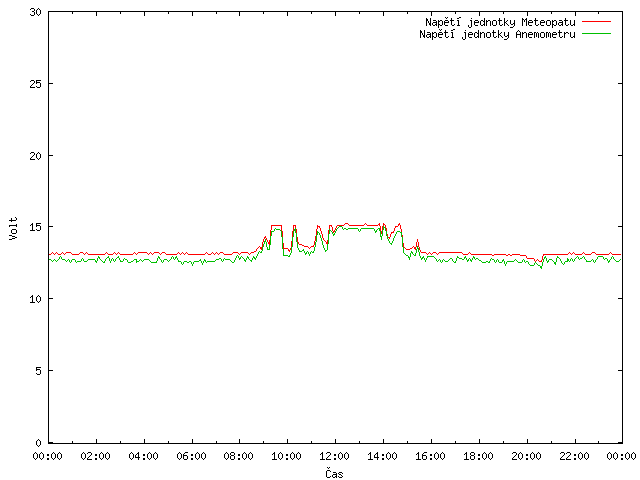Click y-axis tick label '5'

click(38, 371)
